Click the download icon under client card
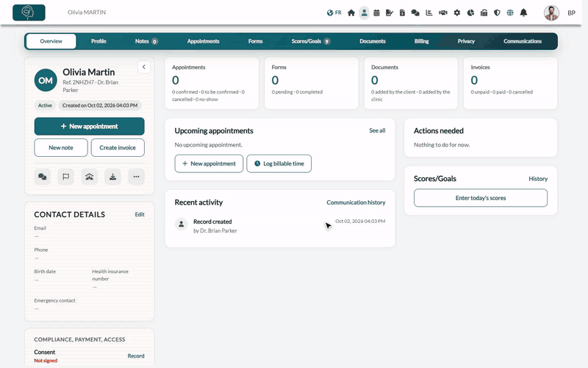Viewport: 588px width, 368px height. tap(112, 177)
